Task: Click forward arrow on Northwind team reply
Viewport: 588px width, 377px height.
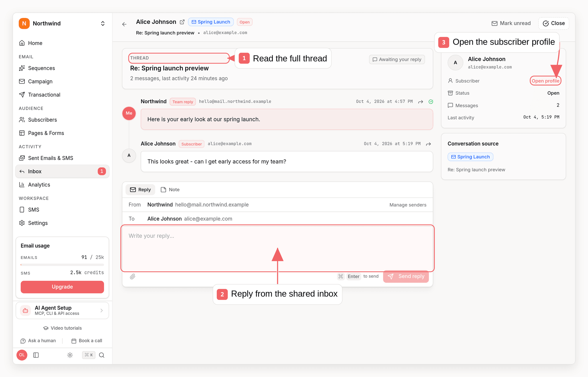Action: tap(421, 102)
